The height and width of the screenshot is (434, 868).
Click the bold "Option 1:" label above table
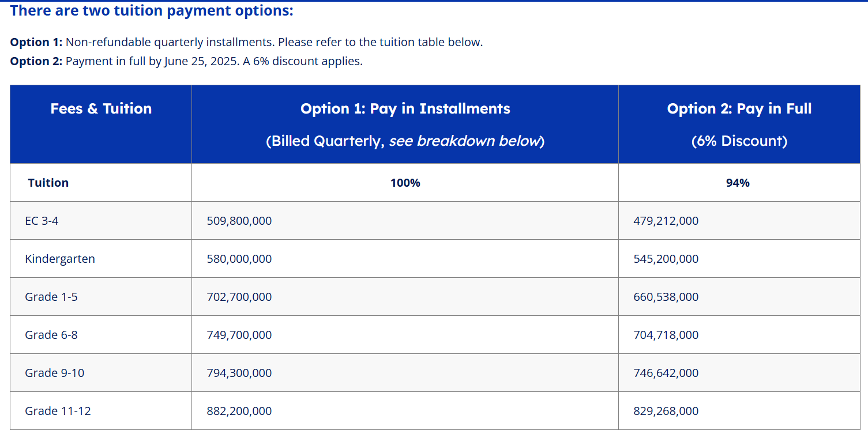click(x=36, y=42)
